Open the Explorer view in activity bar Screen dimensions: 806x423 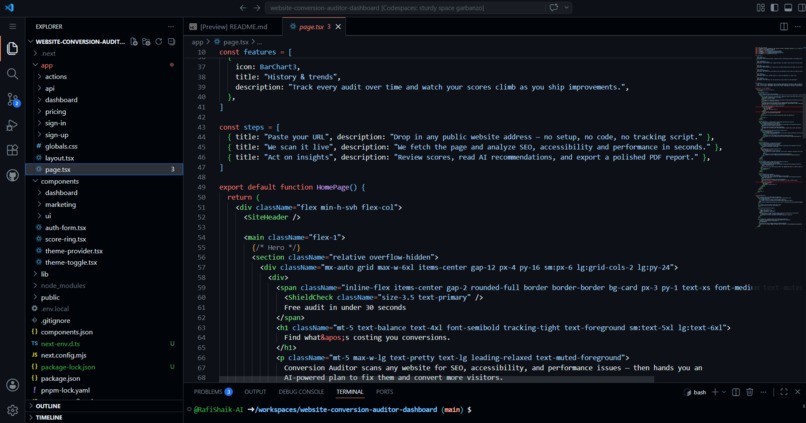coord(12,48)
